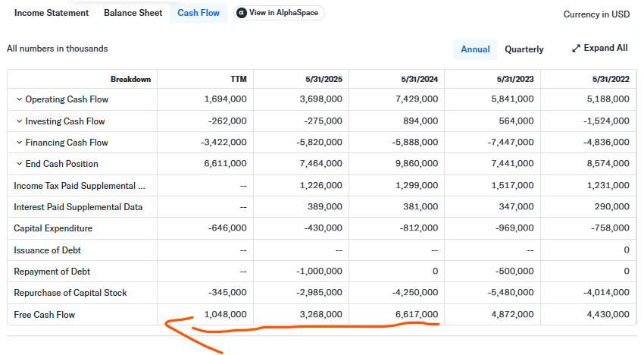Click the Currency in USD text
Image resolution: width=644 pixels, height=355 pixels.
click(596, 14)
